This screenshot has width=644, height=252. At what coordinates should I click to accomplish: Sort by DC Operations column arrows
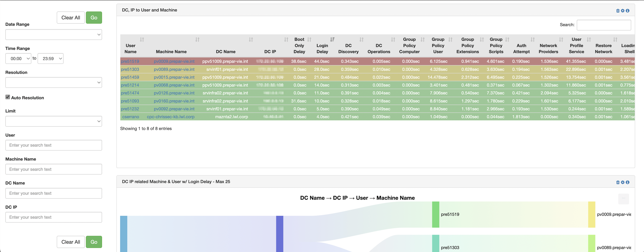393,39
